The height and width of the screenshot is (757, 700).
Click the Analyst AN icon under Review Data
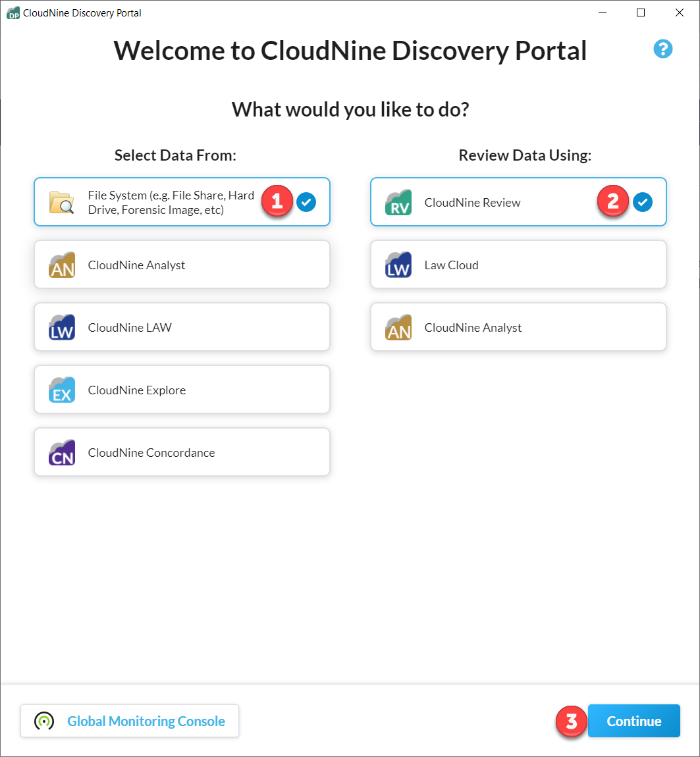pyautogui.click(x=398, y=326)
